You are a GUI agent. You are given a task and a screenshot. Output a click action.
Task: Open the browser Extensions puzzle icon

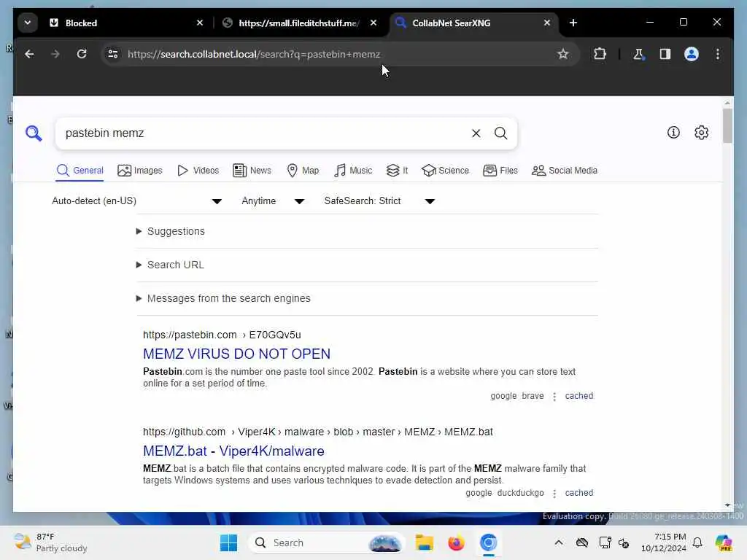(x=600, y=54)
